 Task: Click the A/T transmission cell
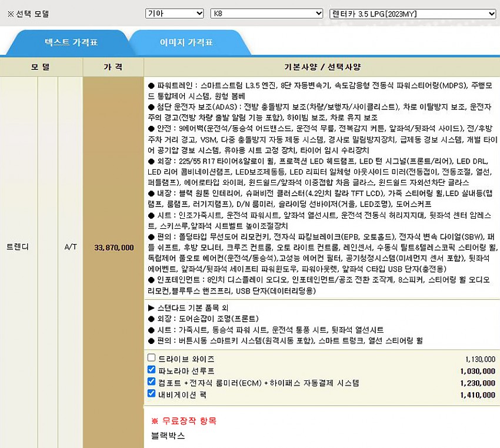pyautogui.click(x=70, y=247)
